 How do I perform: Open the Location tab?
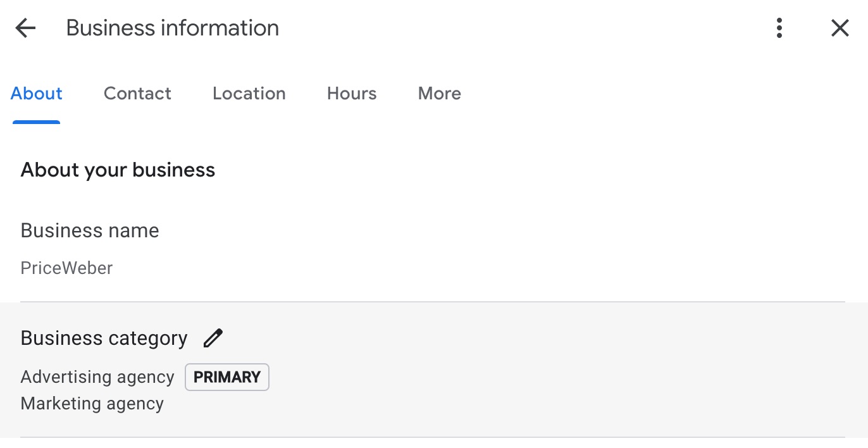(x=249, y=94)
